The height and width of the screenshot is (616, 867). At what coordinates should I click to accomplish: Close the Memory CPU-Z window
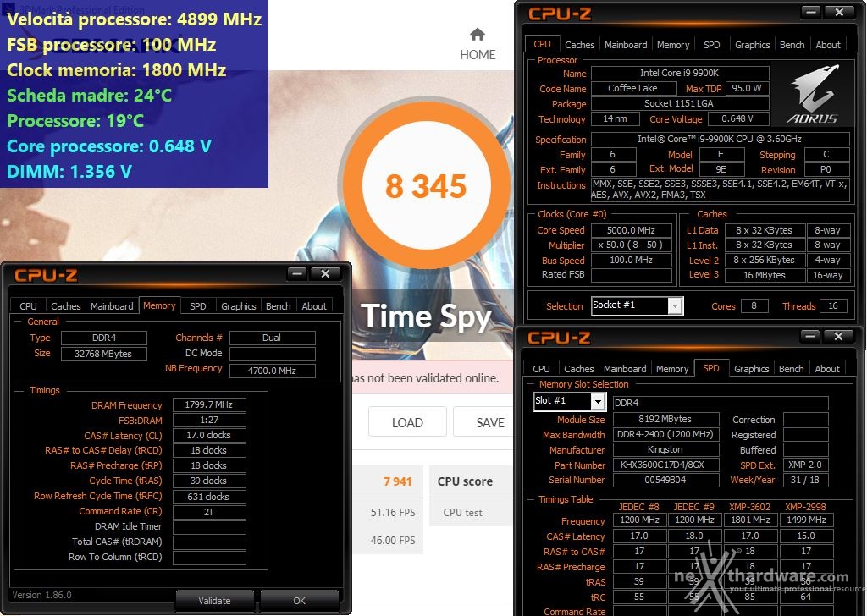tap(325, 273)
